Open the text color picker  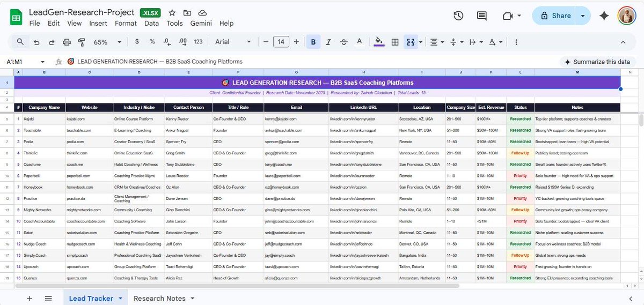click(359, 42)
